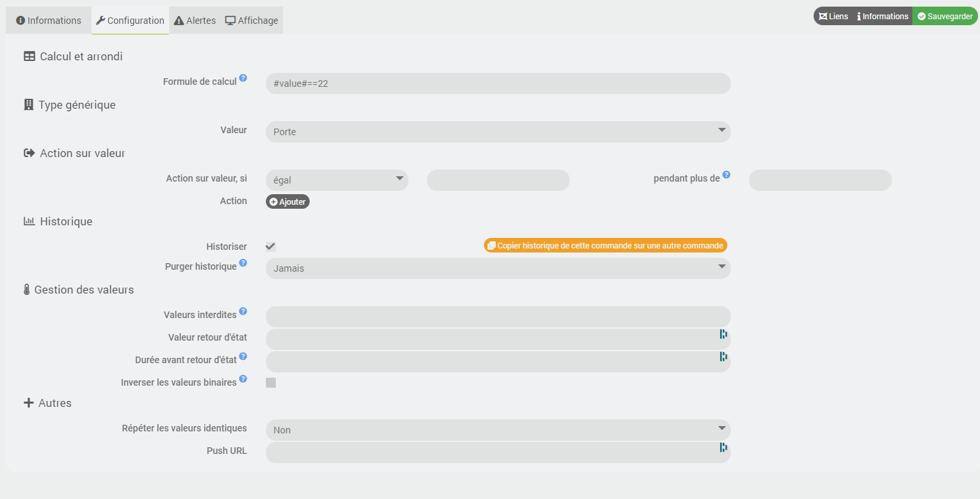Click help icon next to Inverser les valeurs binaires
The height and width of the screenshot is (499, 980).
[x=243, y=379]
